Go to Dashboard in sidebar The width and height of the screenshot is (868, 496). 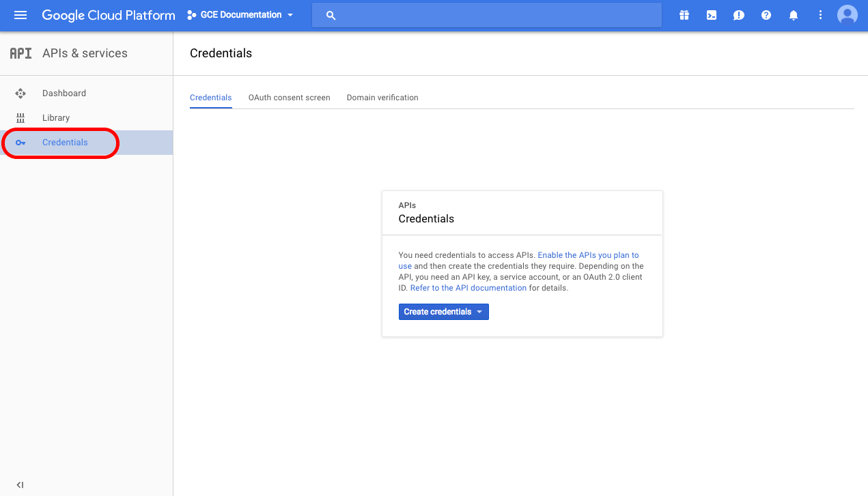click(x=86, y=93)
